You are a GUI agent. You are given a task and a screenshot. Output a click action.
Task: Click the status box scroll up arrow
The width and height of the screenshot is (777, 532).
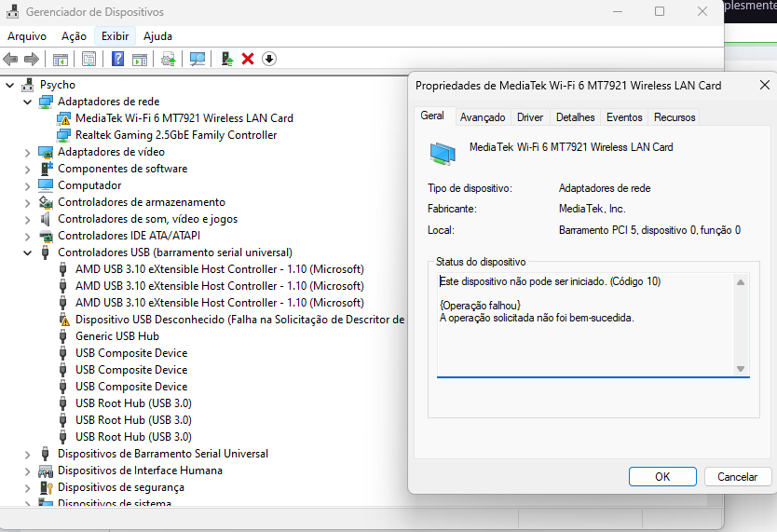(741, 282)
